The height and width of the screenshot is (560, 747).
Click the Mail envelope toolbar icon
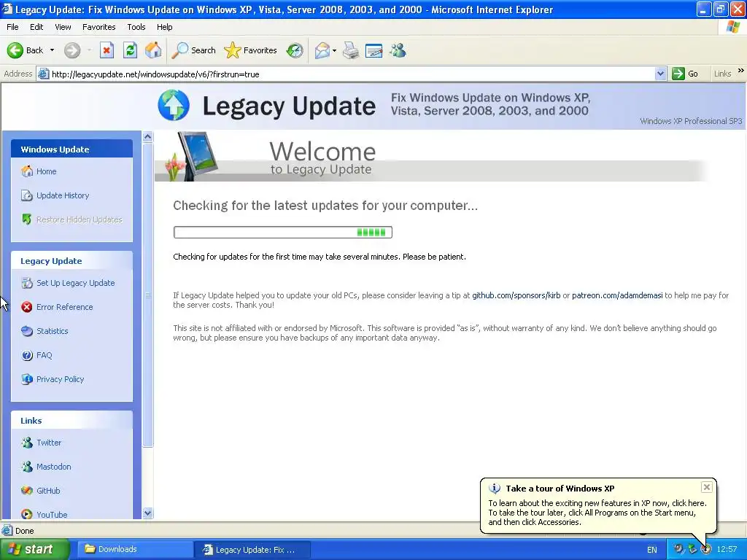pyautogui.click(x=322, y=50)
